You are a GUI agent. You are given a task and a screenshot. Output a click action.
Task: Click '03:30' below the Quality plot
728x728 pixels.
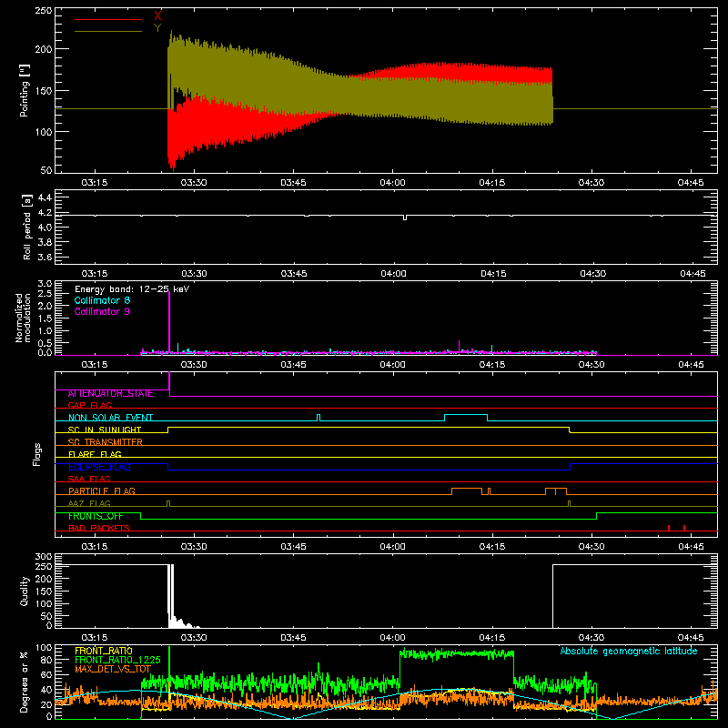pyautogui.click(x=194, y=638)
